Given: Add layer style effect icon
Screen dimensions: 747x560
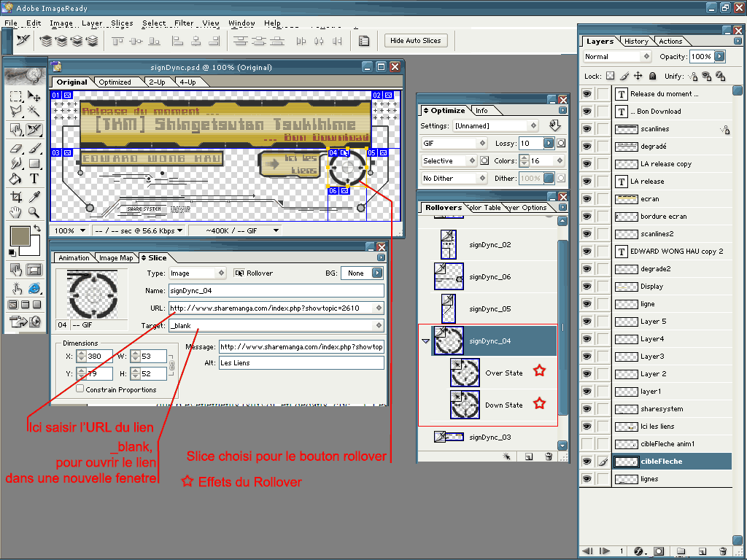Looking at the screenshot, I should (640, 551).
